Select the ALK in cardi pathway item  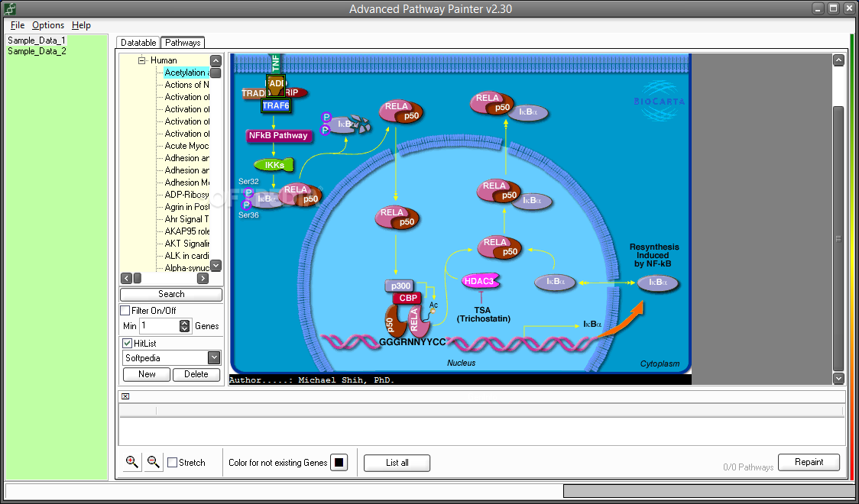[186, 256]
